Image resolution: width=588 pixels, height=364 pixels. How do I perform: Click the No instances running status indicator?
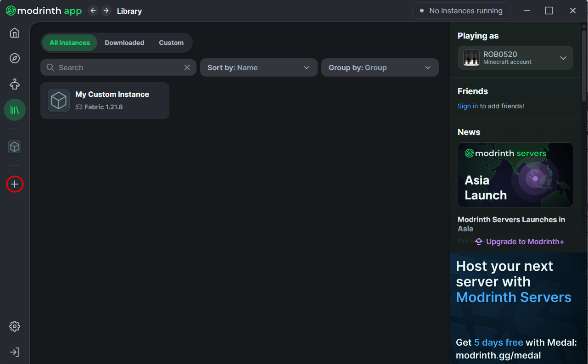point(461,11)
